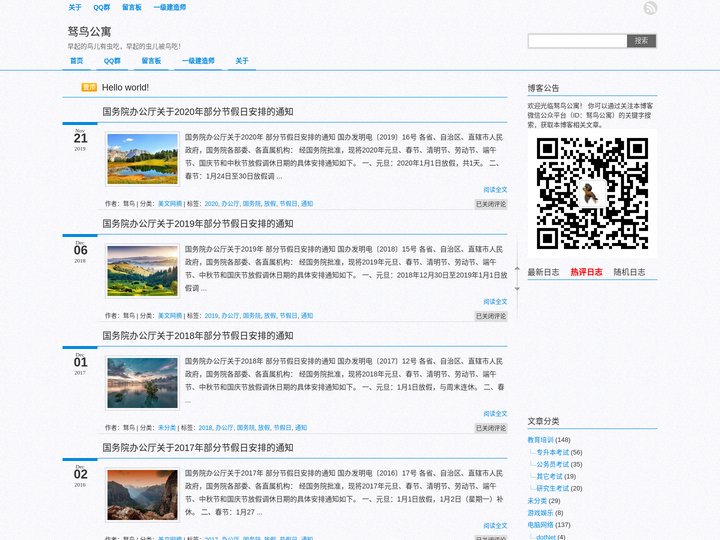Click the 2019 tag under the 2019 post
The width and height of the screenshot is (720, 540).
(211, 316)
